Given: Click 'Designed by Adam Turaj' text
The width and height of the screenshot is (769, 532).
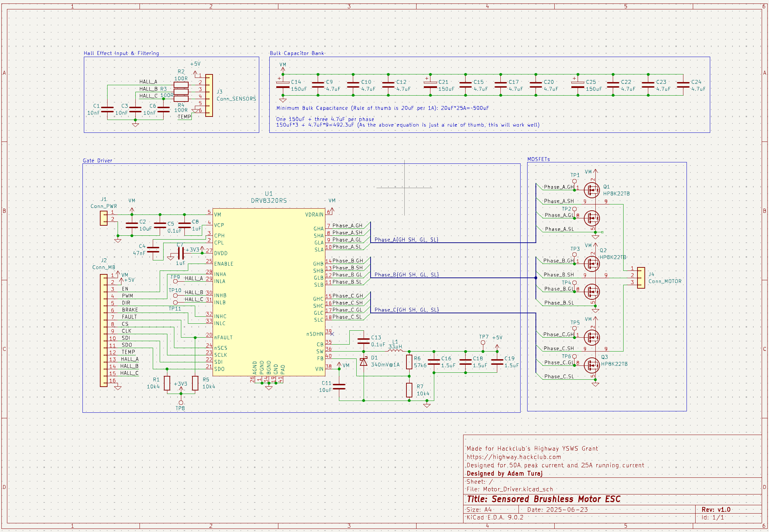Looking at the screenshot, I should [505, 474].
